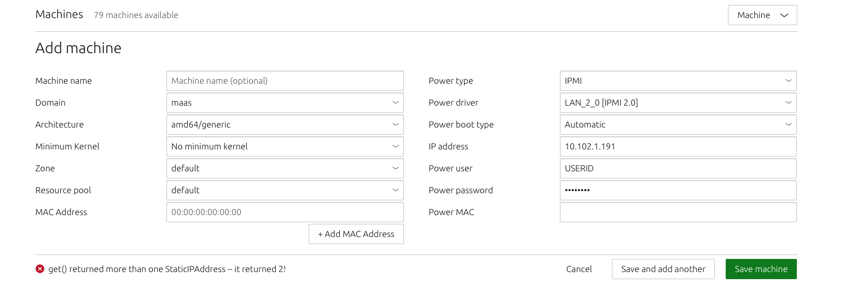The image size is (868, 289).
Task: Click Save and add another button
Action: coord(663,269)
